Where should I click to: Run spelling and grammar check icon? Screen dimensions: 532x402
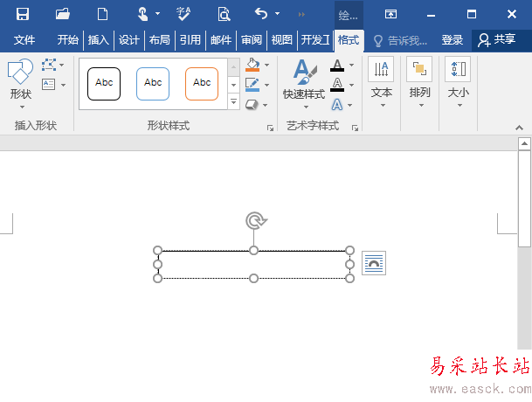tap(183, 14)
